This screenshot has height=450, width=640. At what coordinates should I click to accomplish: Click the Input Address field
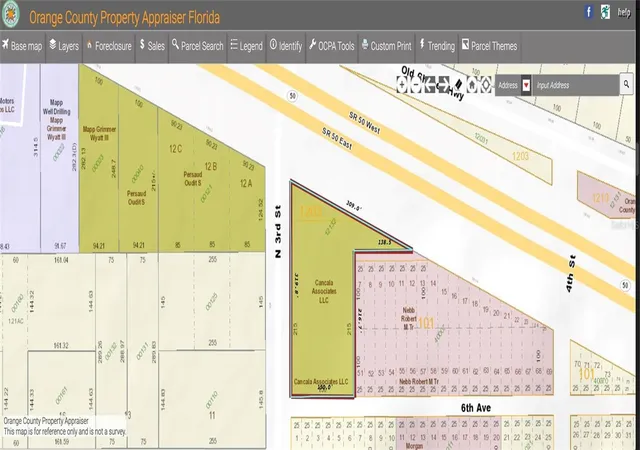[x=576, y=85]
